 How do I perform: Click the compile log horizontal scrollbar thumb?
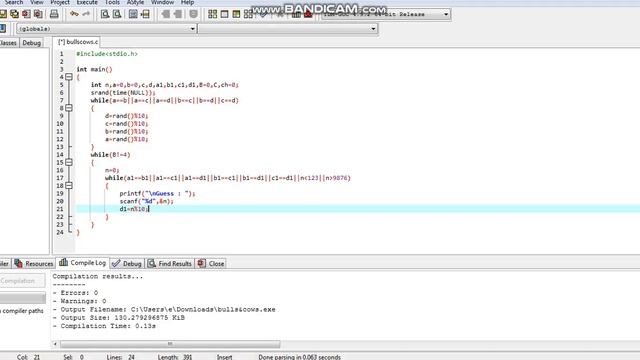click(x=170, y=344)
